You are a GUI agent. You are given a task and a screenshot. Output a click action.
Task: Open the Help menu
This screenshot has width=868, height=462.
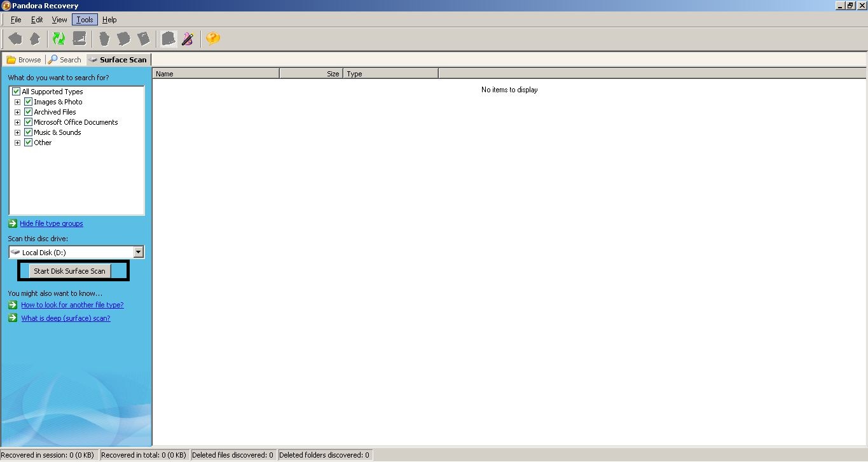pyautogui.click(x=109, y=20)
